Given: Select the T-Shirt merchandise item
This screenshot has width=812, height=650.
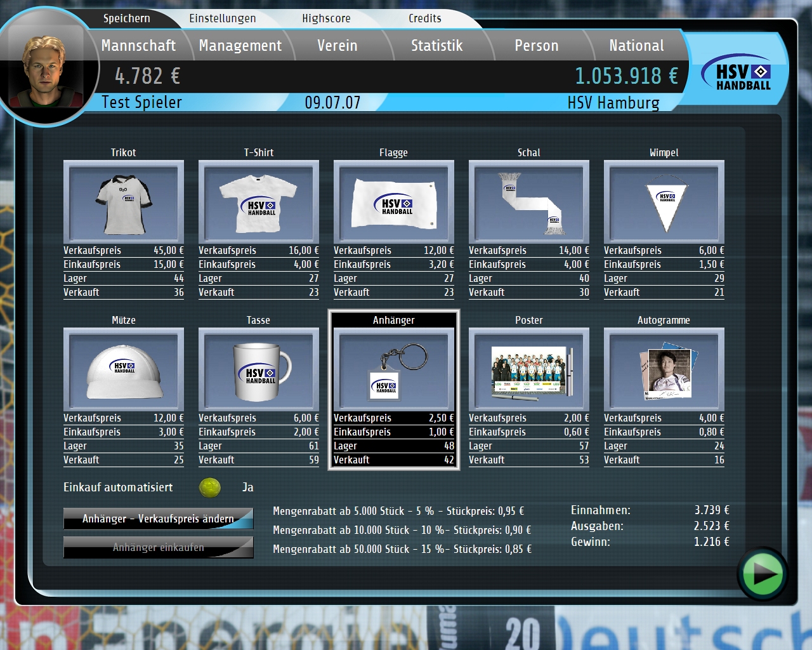Looking at the screenshot, I should click(259, 201).
